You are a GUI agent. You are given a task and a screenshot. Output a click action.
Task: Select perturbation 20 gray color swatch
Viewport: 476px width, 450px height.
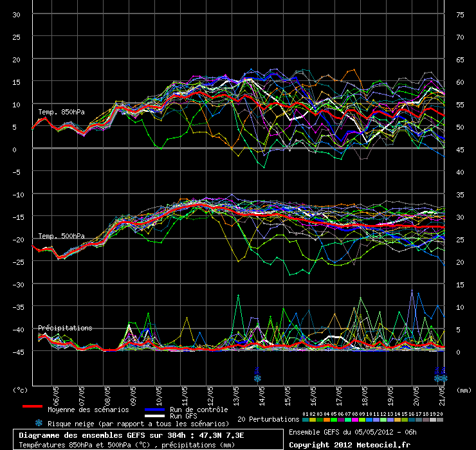click(441, 420)
